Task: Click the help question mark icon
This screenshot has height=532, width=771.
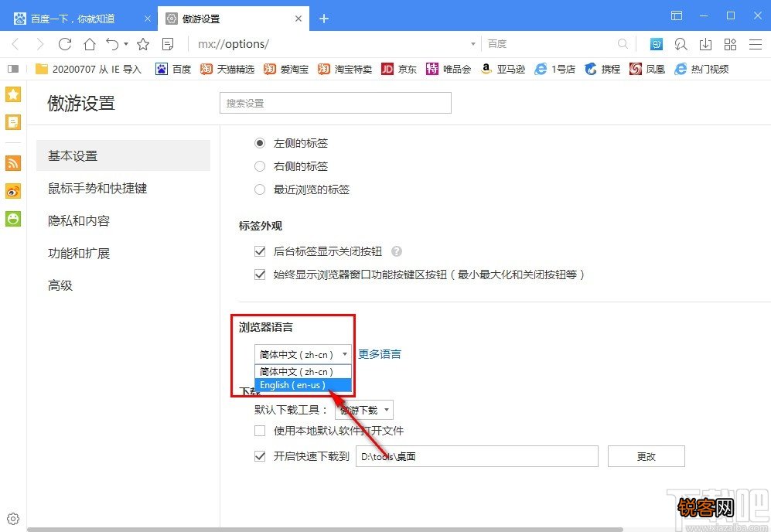Action: pos(396,251)
